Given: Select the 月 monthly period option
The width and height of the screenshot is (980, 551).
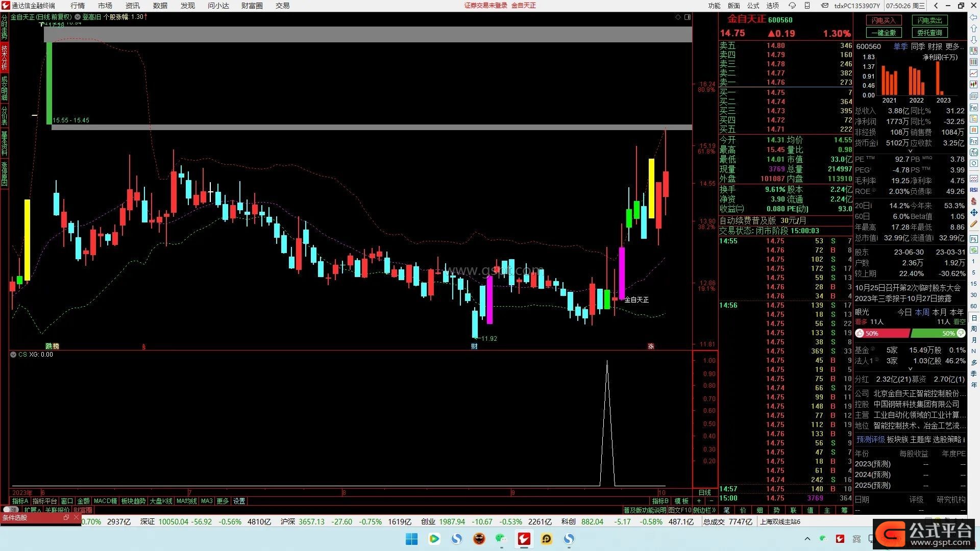Looking at the screenshot, I should (974, 340).
